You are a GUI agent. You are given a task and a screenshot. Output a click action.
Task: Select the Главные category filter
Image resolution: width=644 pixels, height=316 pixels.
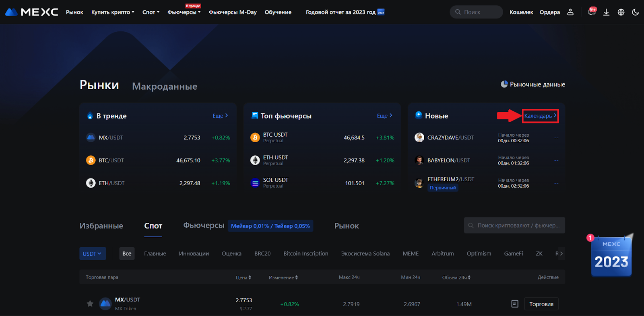155,253
